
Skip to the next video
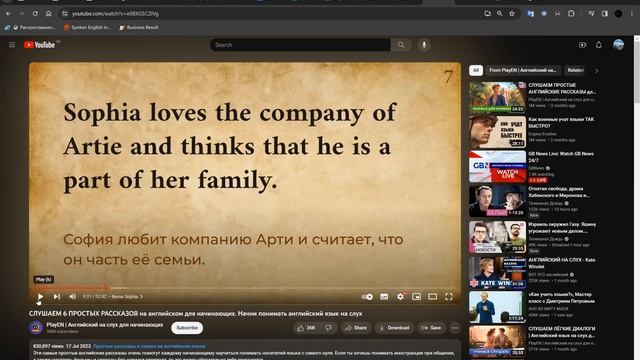[x=57, y=297]
